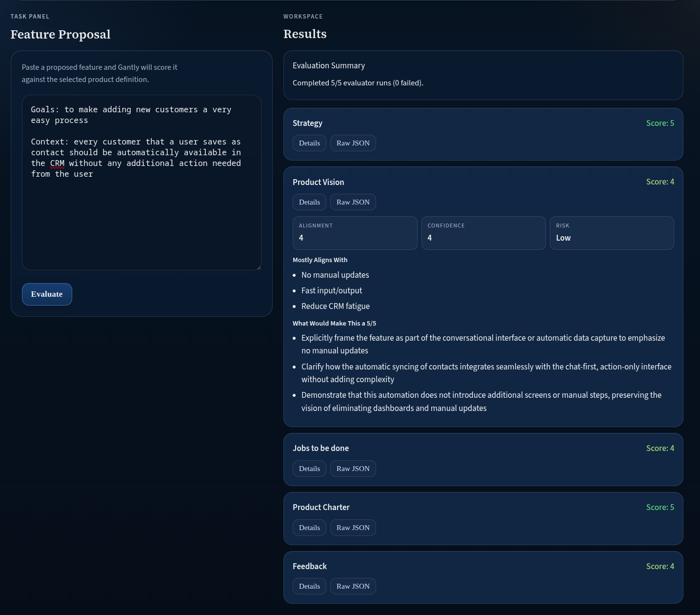This screenshot has width=700, height=615.
Task: Click the Feedback Score: 4 label
Action: 660,566
